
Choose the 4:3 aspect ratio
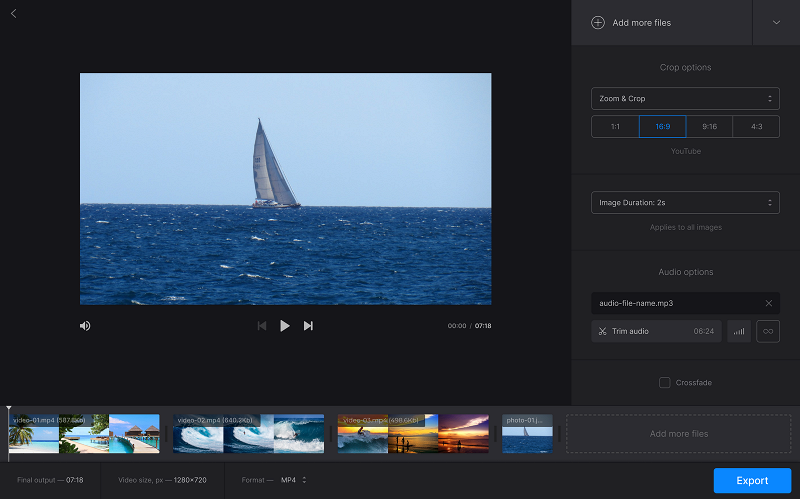click(756, 127)
